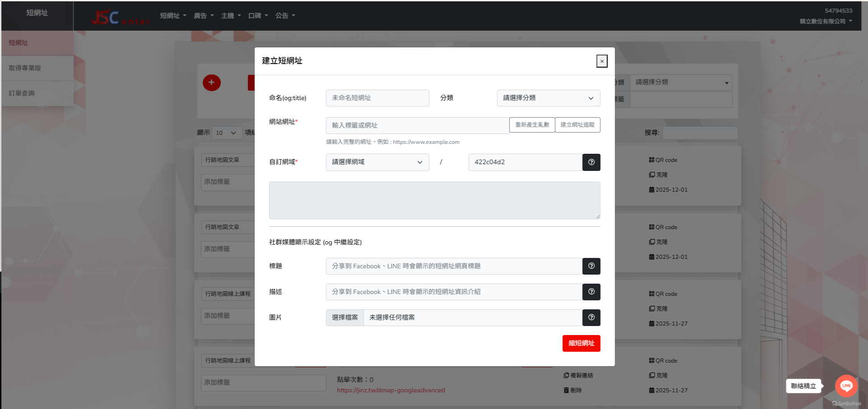Screen dimensions: 868x409
Task: Click help icon next to 描述 field
Action: point(591,292)
